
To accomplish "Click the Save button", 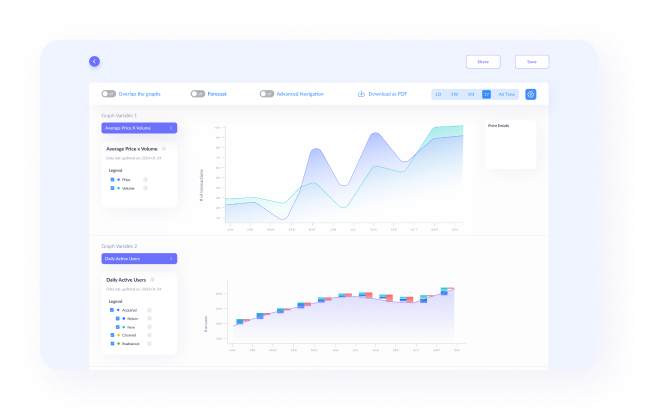I will [x=532, y=62].
